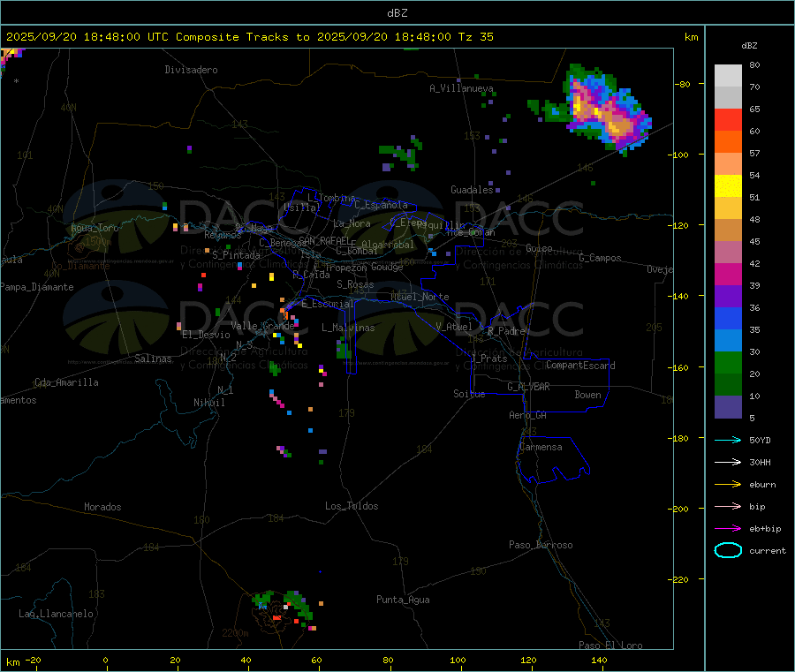
Task: Click the cyan 50YD track arrow
Action: coord(728,440)
